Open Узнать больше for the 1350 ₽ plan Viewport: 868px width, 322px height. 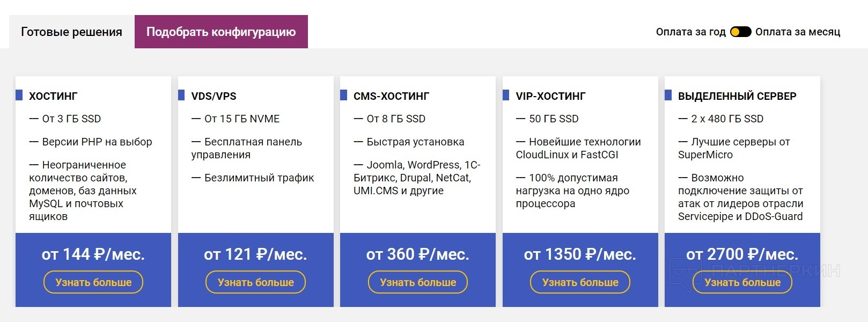pyautogui.click(x=580, y=282)
